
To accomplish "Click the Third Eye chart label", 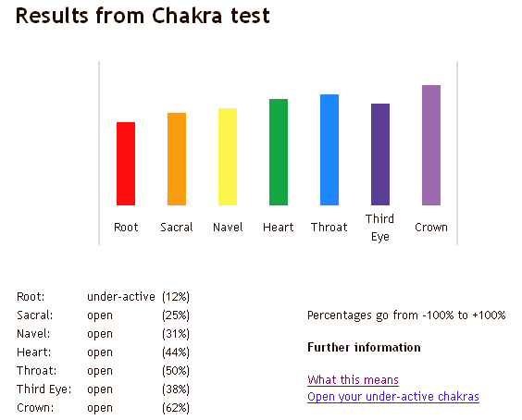I will [379, 228].
